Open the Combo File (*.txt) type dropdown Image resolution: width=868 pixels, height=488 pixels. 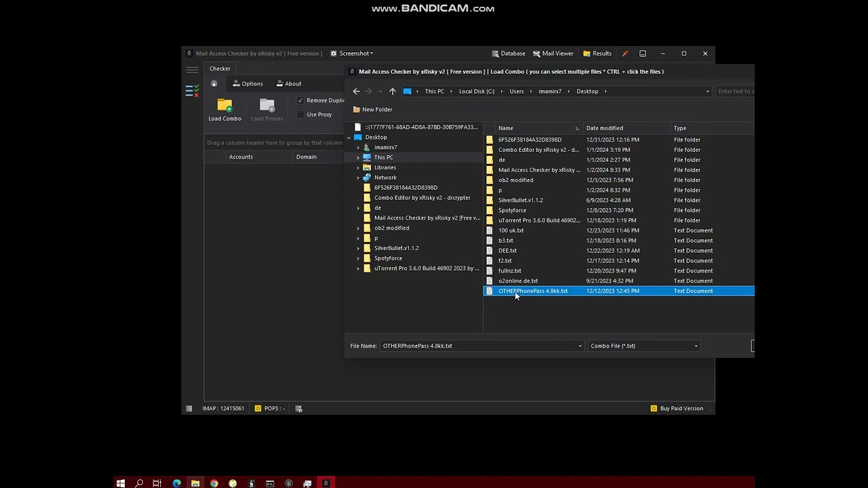tap(696, 346)
